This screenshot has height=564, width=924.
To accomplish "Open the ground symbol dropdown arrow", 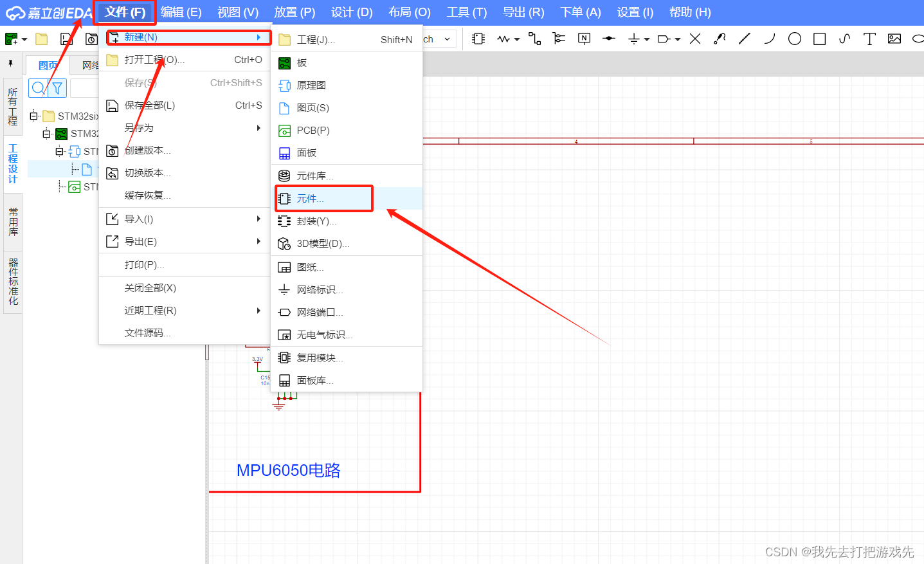I will tap(647, 39).
